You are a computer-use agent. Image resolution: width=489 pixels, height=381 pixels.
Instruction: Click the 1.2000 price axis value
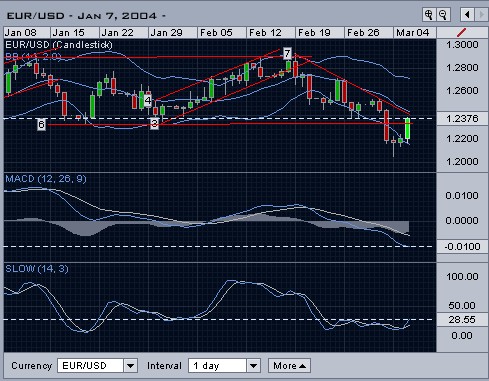462,162
